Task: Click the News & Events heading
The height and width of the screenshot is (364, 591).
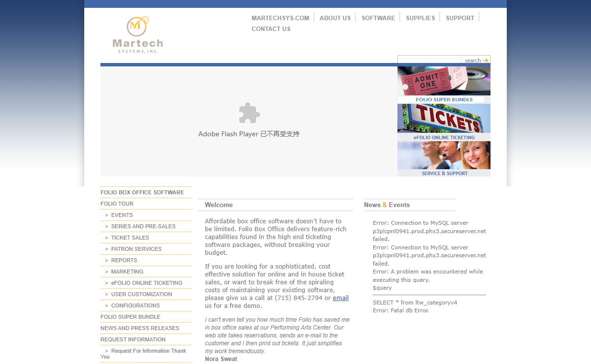Action: [x=387, y=205]
